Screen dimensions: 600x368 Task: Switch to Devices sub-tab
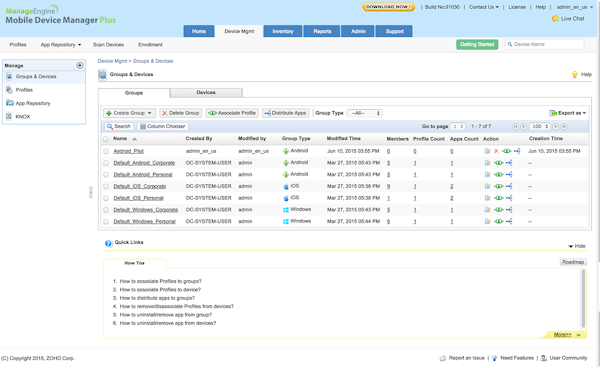point(206,93)
